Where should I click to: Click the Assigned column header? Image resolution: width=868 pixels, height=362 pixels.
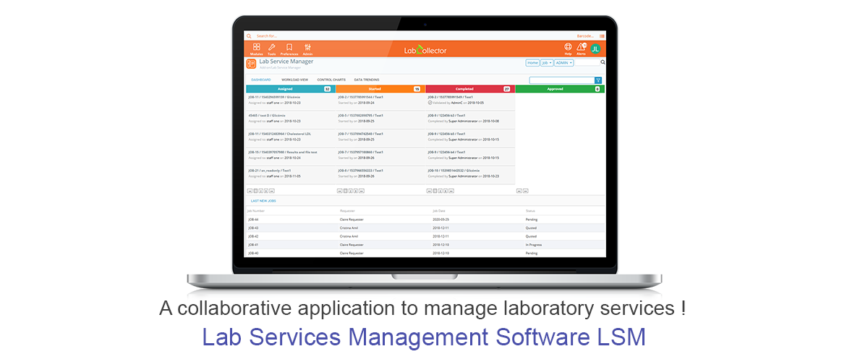(x=291, y=89)
